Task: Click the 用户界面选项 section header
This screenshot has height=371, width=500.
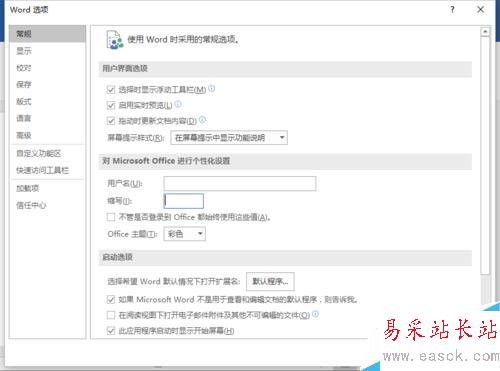Action: (285, 69)
